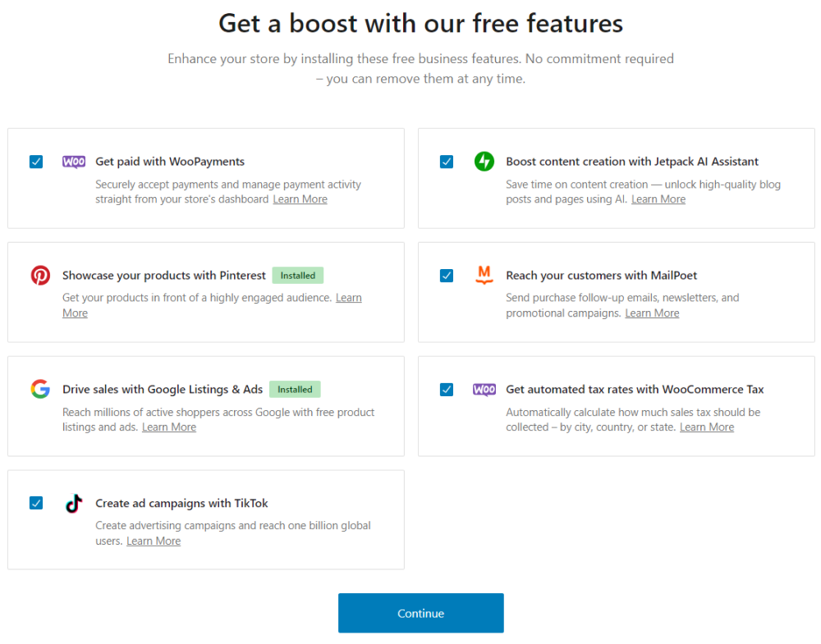Toggle the MailPoet checkbox
821x644 pixels.
pyautogui.click(x=447, y=275)
